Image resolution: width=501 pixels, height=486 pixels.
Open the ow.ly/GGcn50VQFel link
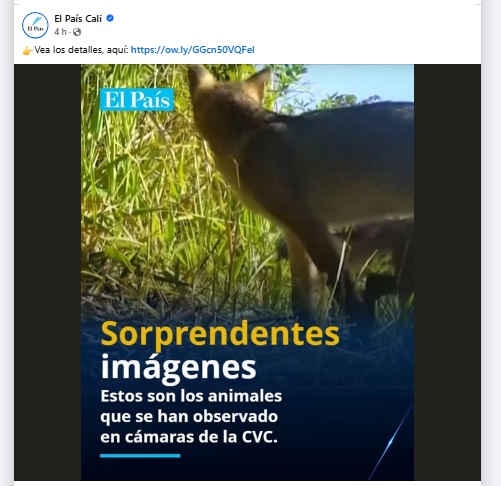tap(192, 50)
